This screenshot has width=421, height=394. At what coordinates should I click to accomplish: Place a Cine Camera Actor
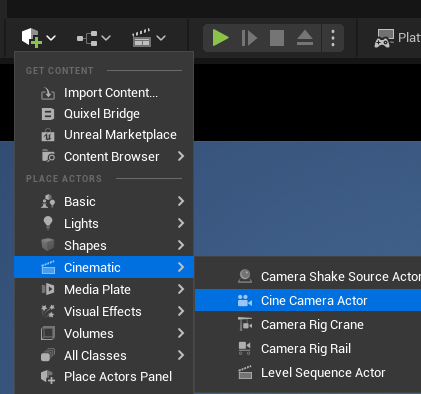tap(308, 300)
